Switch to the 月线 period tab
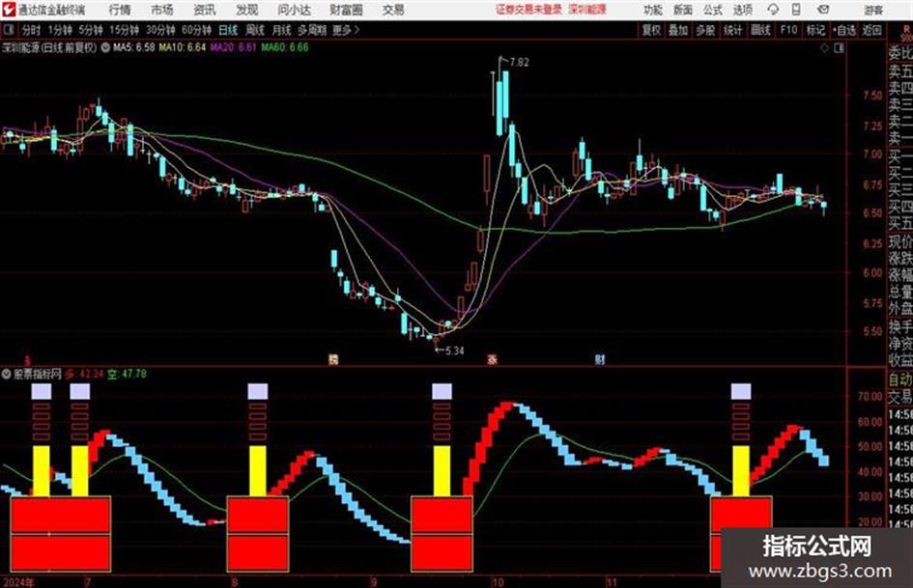The image size is (913, 588). (281, 30)
